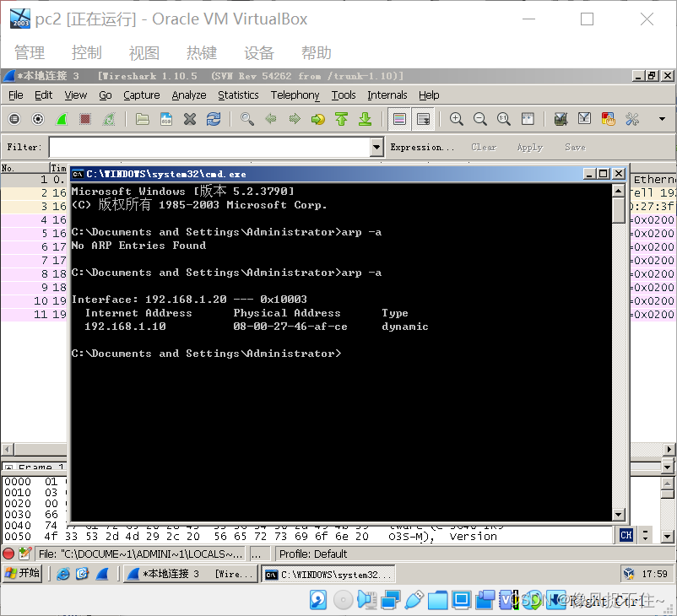Open the Telephony menu
Screen dimensions: 677x616
click(x=295, y=95)
